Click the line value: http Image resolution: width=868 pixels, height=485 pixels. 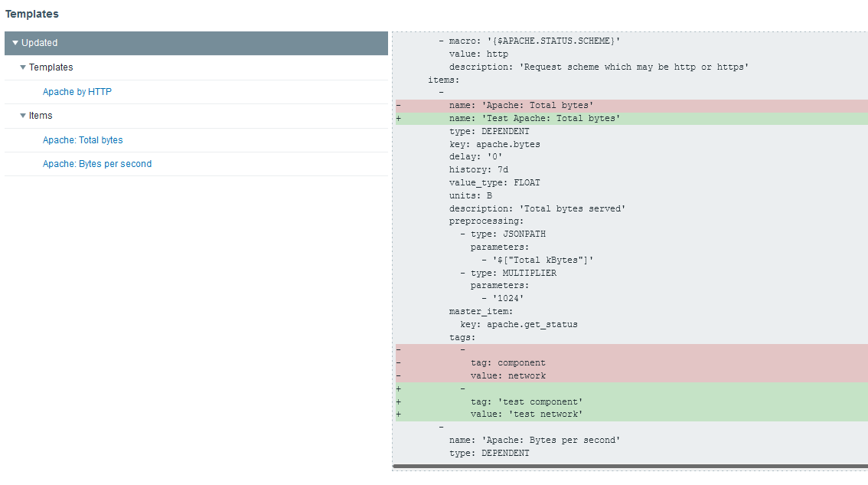click(x=478, y=54)
